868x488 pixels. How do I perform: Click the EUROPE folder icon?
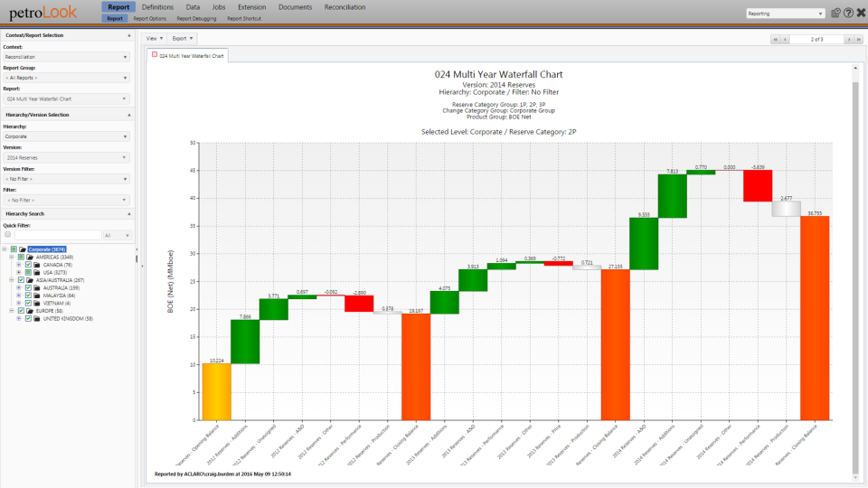(30, 311)
